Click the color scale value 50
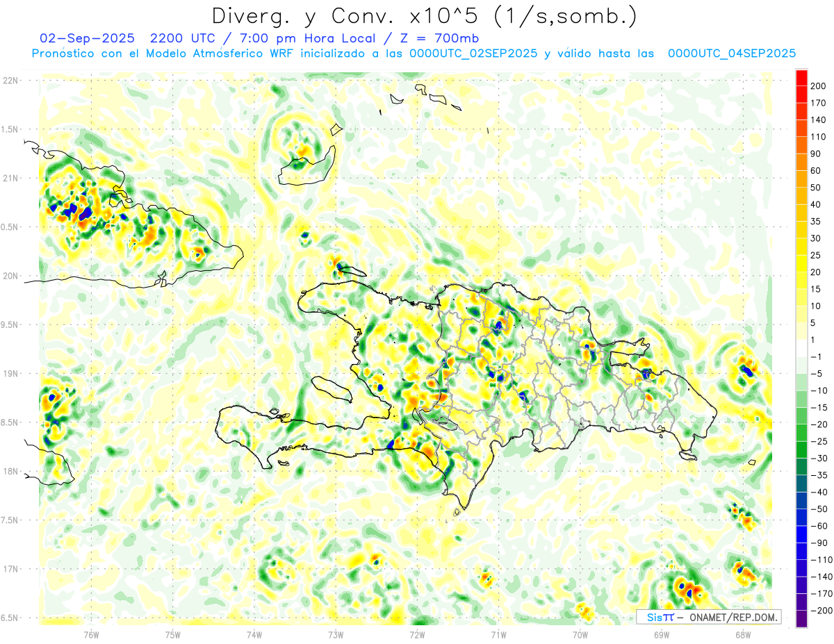The image size is (834, 644). point(817,188)
